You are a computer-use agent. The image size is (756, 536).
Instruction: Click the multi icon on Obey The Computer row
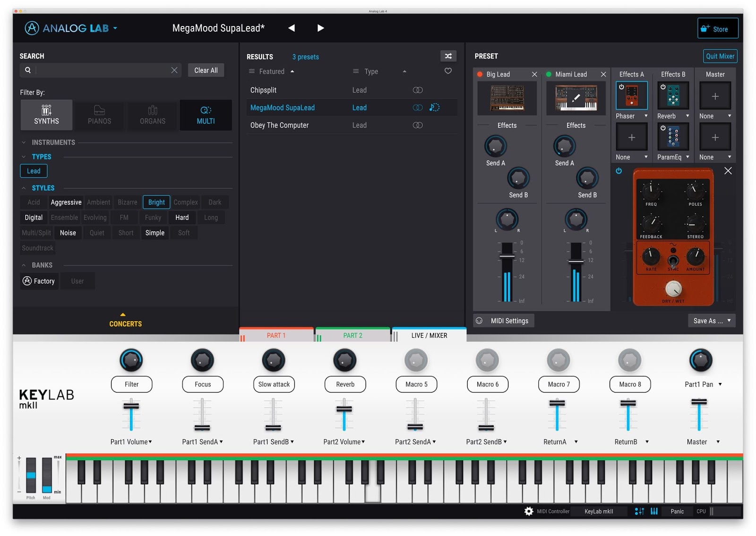coord(418,125)
